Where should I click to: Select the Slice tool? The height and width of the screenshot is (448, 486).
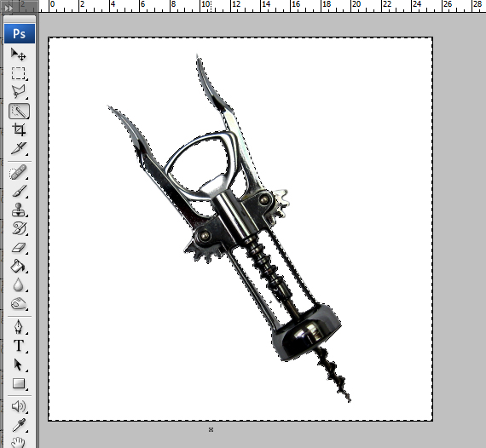[x=19, y=148]
